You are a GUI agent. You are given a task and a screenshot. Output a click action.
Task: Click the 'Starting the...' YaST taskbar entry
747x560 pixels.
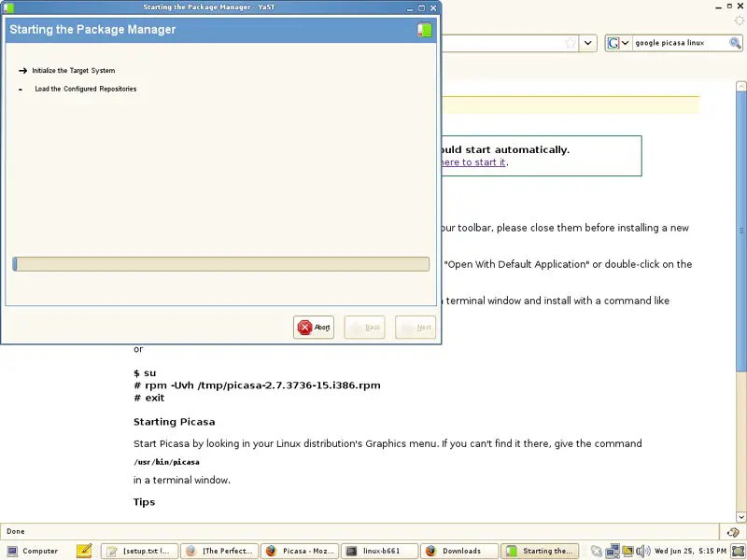pos(541,551)
